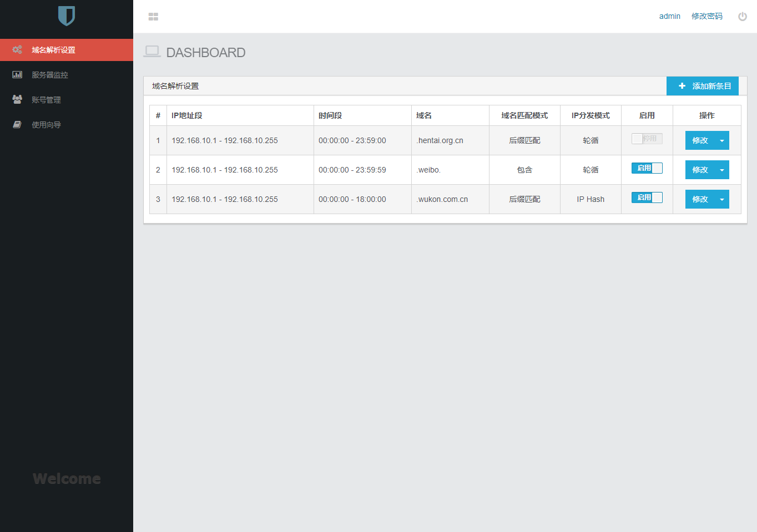Viewport: 757px width, 532px height.
Task: Open 服务器监控 menu item
Action: [x=67, y=75]
